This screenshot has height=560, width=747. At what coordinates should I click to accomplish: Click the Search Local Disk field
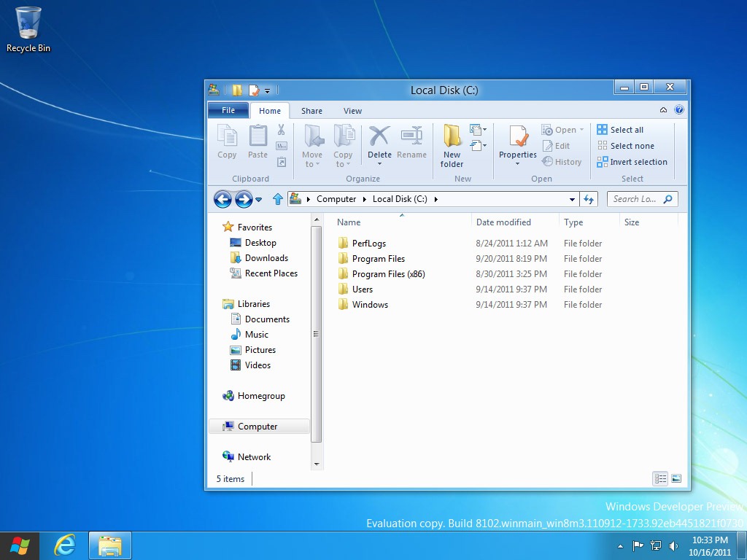(635, 199)
